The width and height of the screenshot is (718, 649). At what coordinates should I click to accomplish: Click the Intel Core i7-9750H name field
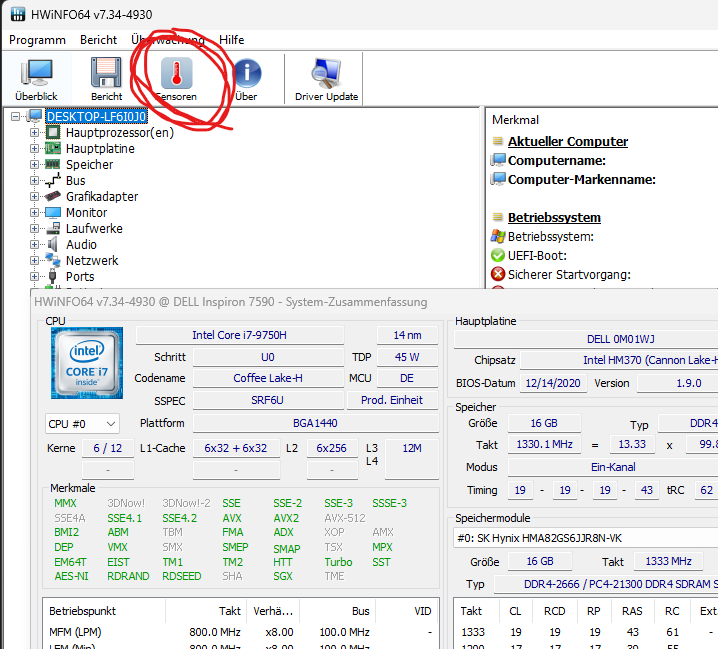coord(239,335)
